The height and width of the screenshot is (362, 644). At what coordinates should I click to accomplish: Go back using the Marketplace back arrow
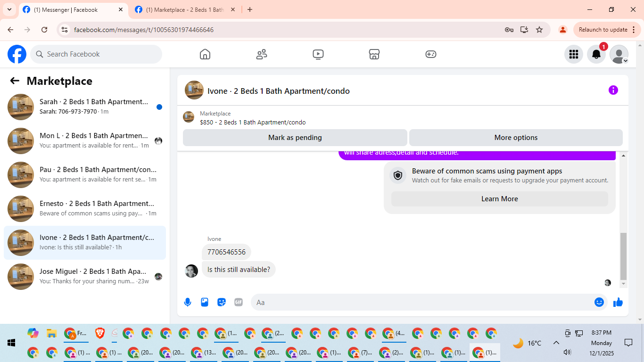pos(15,81)
